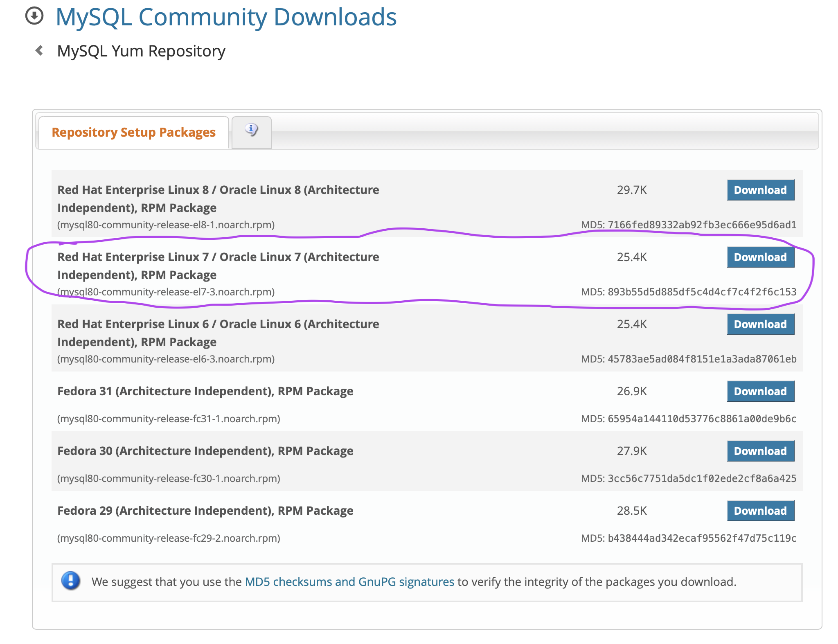This screenshot has width=838, height=644.
Task: Download the Red Hat Enterprise Linux 8 package
Action: (760, 190)
